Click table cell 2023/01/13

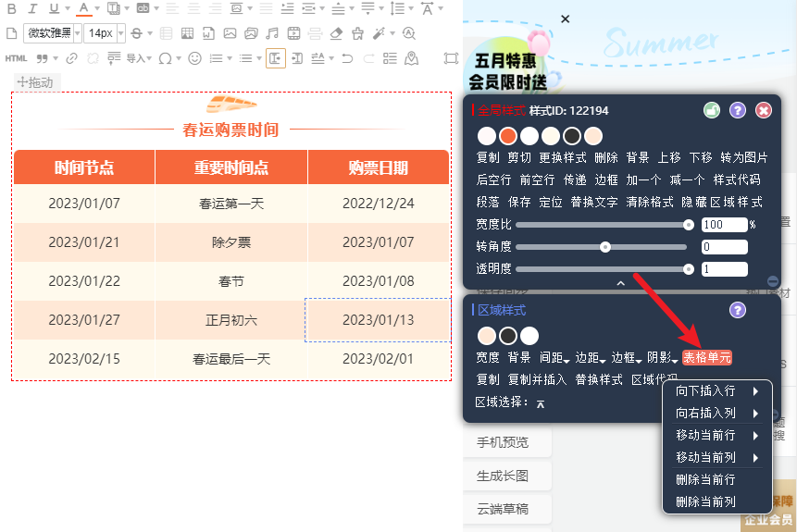click(x=379, y=320)
